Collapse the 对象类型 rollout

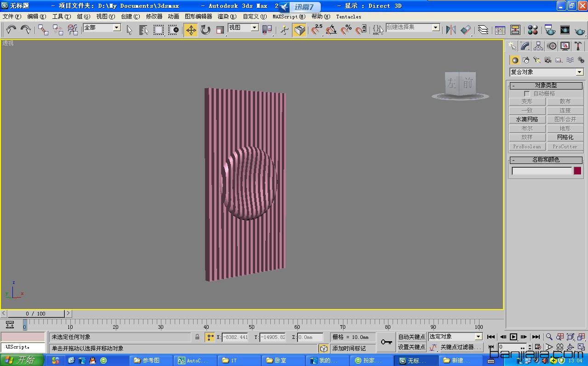click(x=546, y=85)
